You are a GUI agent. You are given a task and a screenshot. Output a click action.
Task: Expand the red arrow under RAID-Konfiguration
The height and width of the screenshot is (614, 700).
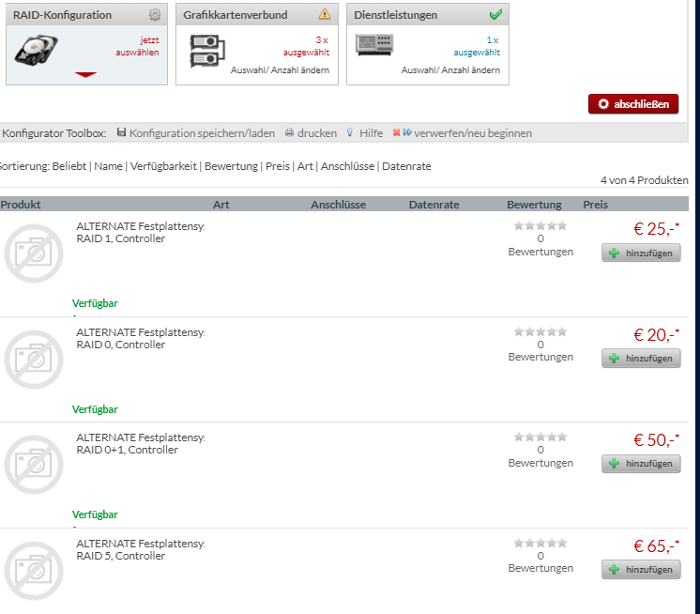[85, 74]
